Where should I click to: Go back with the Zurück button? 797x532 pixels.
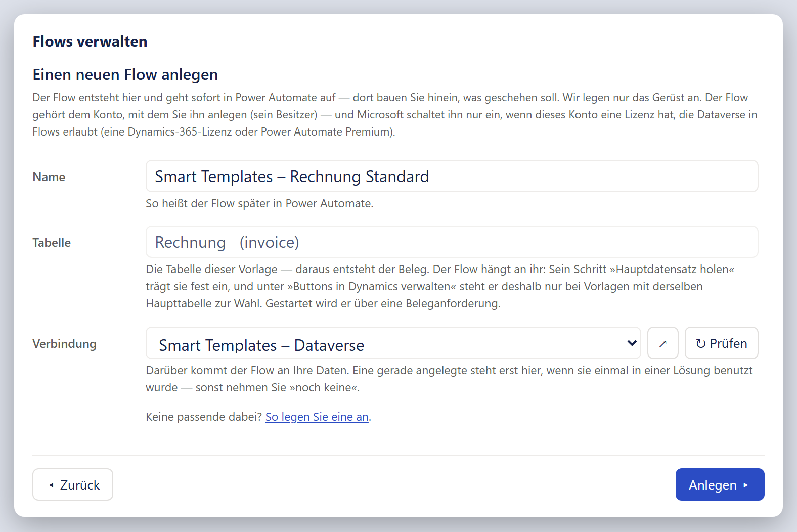click(73, 485)
